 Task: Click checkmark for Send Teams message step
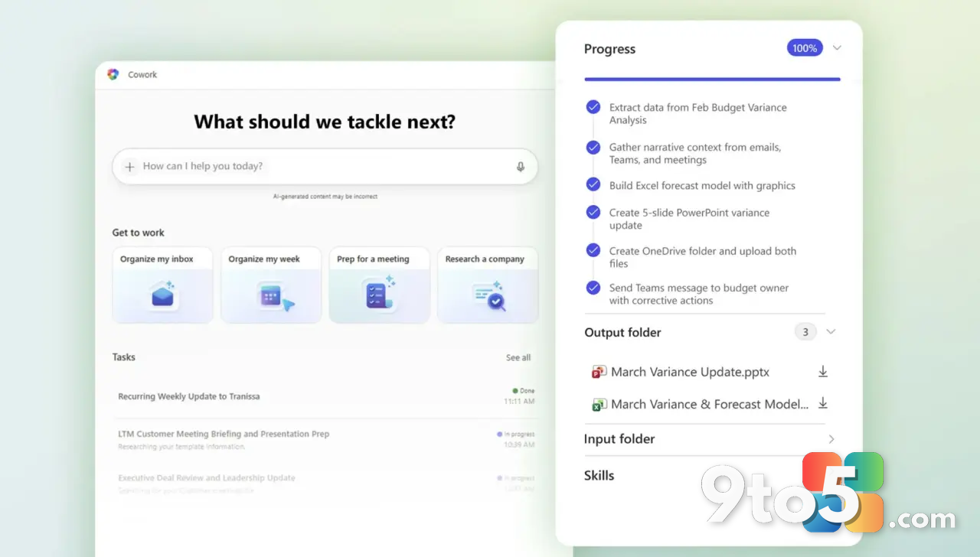tap(593, 288)
